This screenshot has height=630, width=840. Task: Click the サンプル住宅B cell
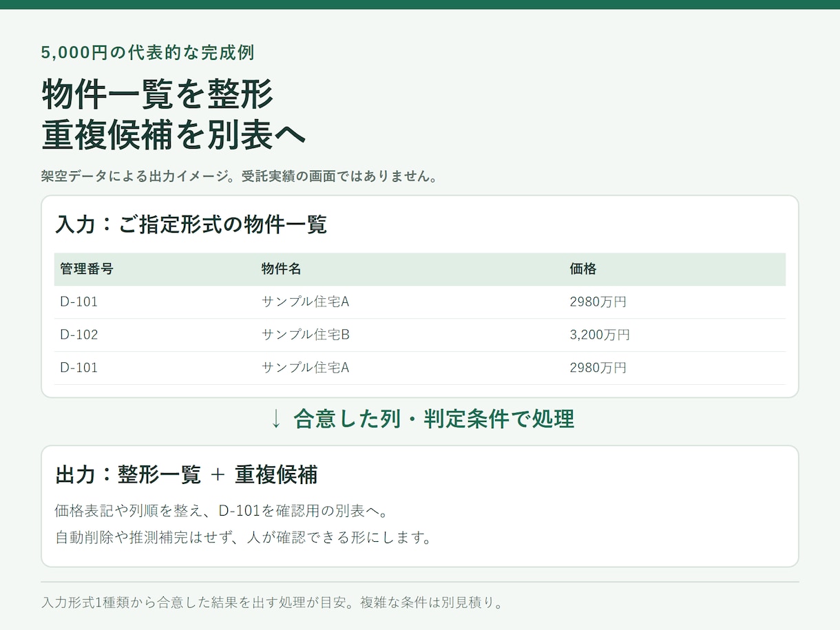306,335
